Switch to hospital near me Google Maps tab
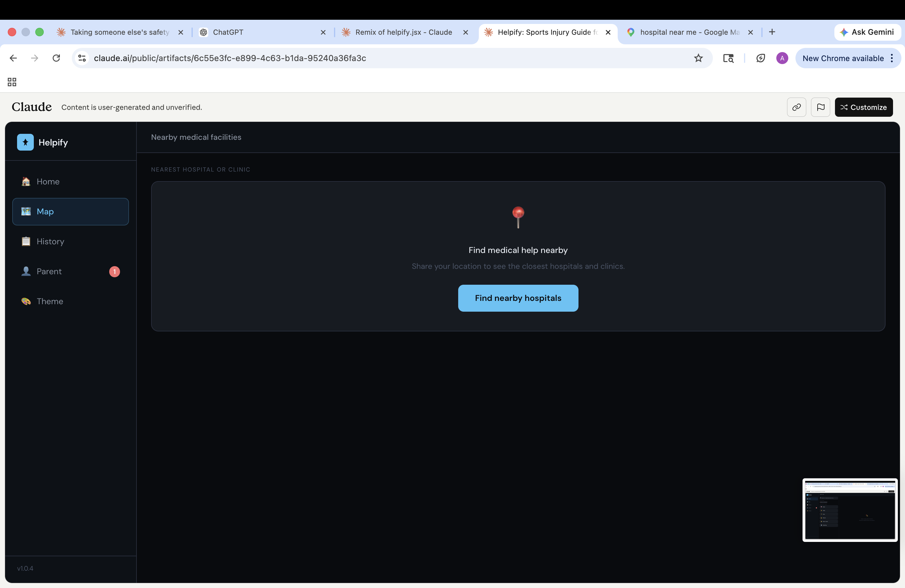This screenshot has width=905, height=588. click(x=689, y=32)
